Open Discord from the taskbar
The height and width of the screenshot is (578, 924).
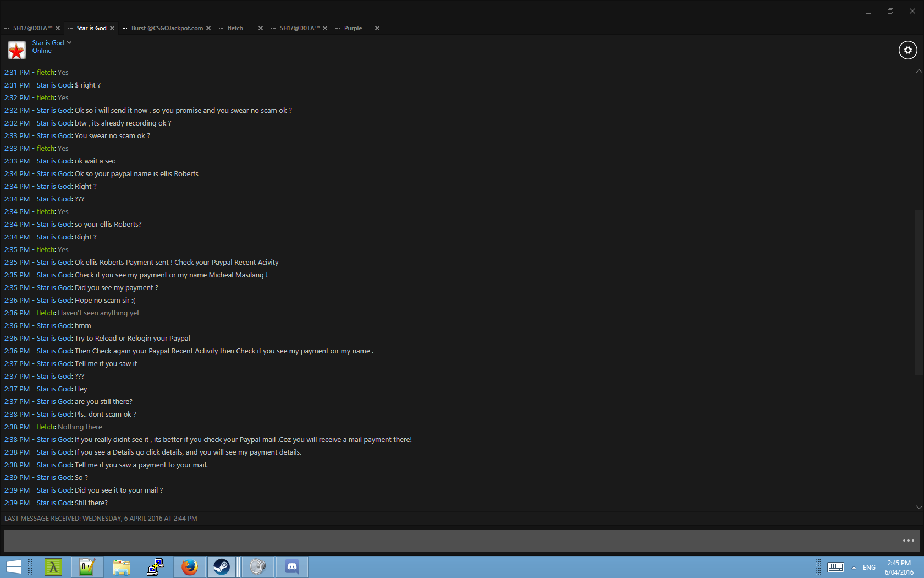tap(292, 566)
